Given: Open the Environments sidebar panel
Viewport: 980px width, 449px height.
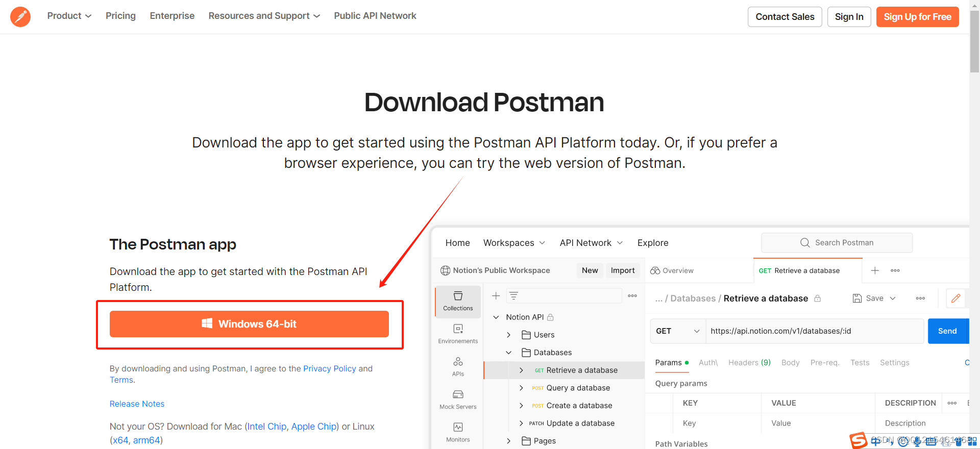Looking at the screenshot, I should tap(458, 334).
